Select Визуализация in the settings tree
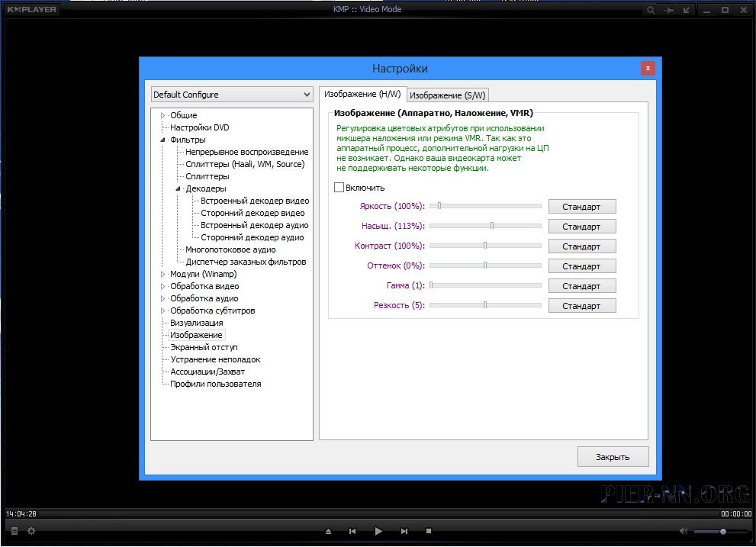Viewport: 756px width, 547px height. tap(197, 323)
